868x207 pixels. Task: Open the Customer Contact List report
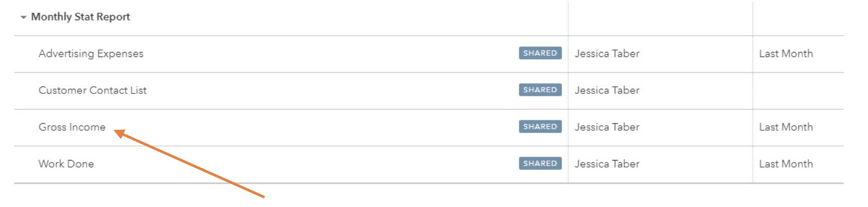pyautogui.click(x=92, y=90)
